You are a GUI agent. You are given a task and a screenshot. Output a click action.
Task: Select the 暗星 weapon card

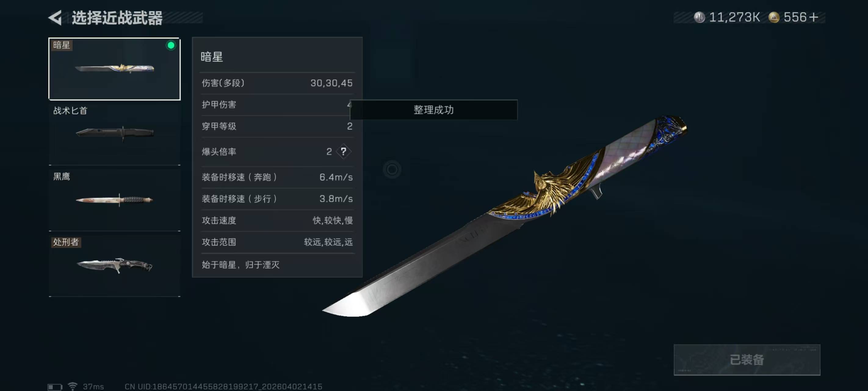pos(114,69)
